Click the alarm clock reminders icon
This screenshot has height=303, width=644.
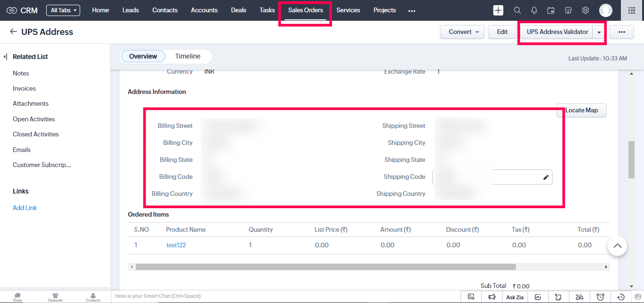tap(600, 297)
